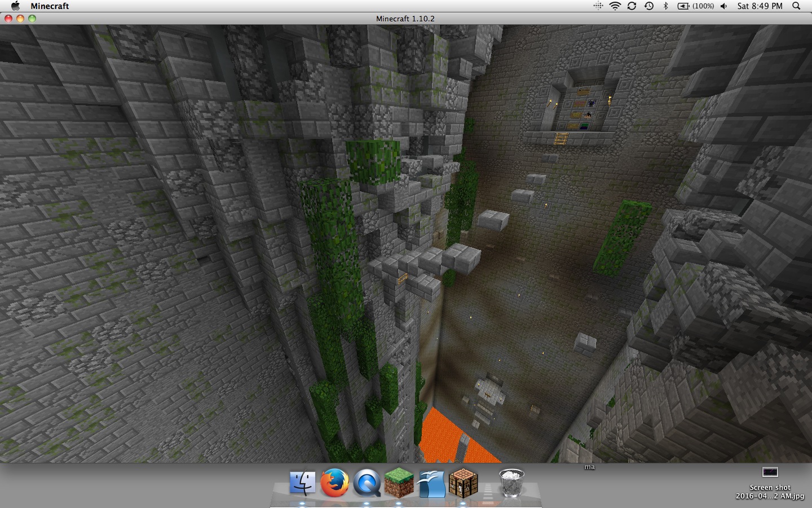Open the sync status menu
Image resolution: width=812 pixels, height=508 pixels.
632,6
